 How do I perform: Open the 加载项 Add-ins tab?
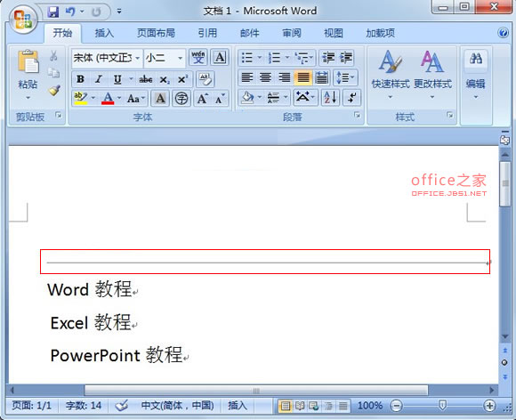click(x=380, y=33)
